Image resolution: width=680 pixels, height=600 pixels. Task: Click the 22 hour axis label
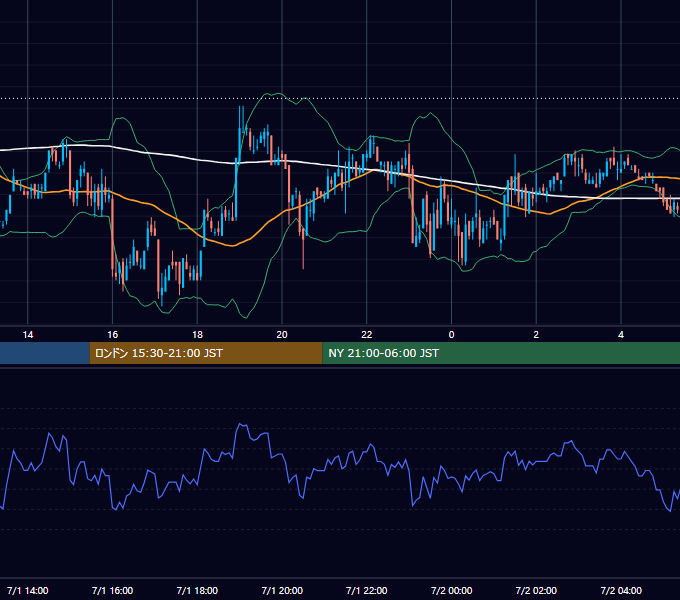pos(367,335)
